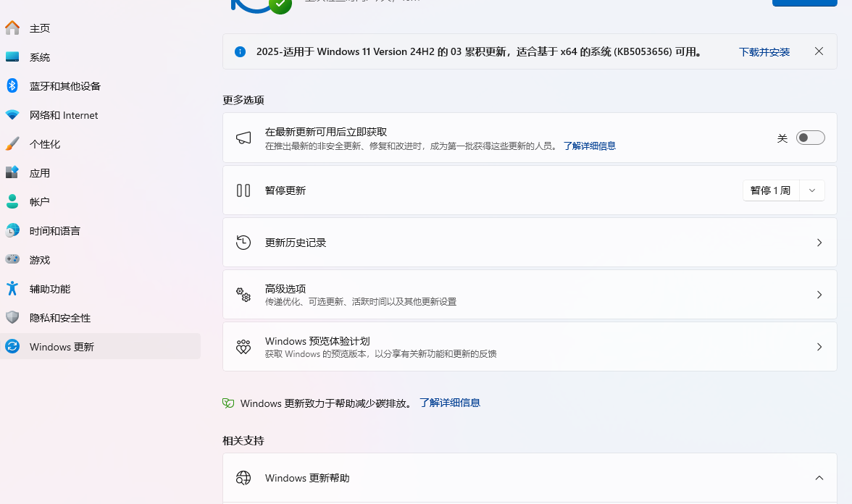
Task: Click the 高级选项 row title
Action: pyautogui.click(x=285, y=289)
